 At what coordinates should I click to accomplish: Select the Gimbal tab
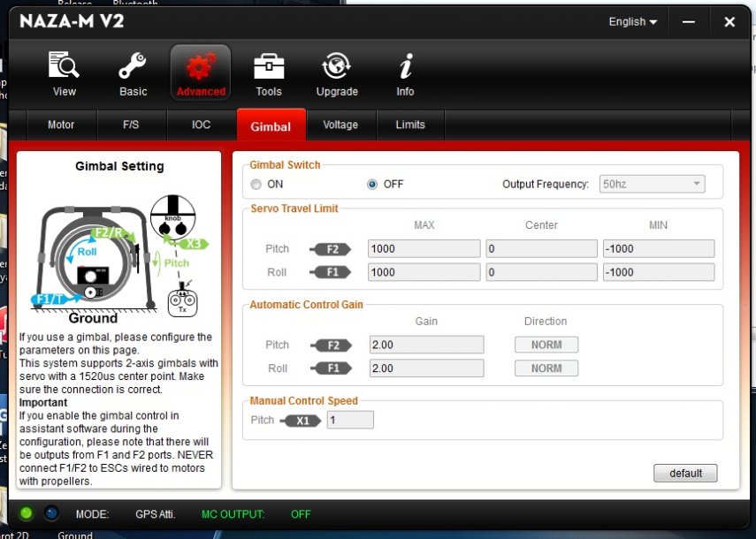[271, 126]
